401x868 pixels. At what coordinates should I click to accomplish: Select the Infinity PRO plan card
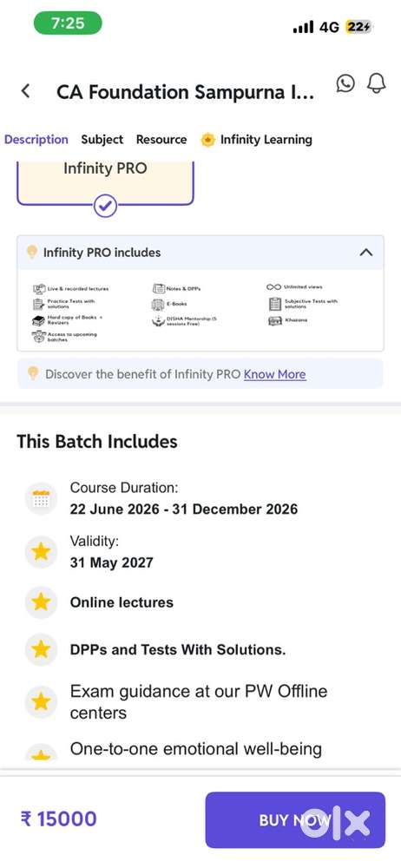[x=105, y=182]
